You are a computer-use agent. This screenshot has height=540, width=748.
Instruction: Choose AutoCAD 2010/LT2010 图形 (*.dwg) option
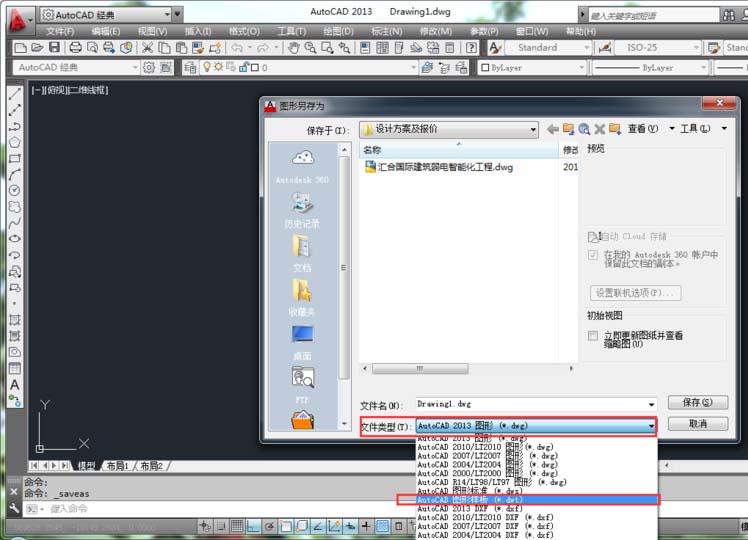click(537, 447)
